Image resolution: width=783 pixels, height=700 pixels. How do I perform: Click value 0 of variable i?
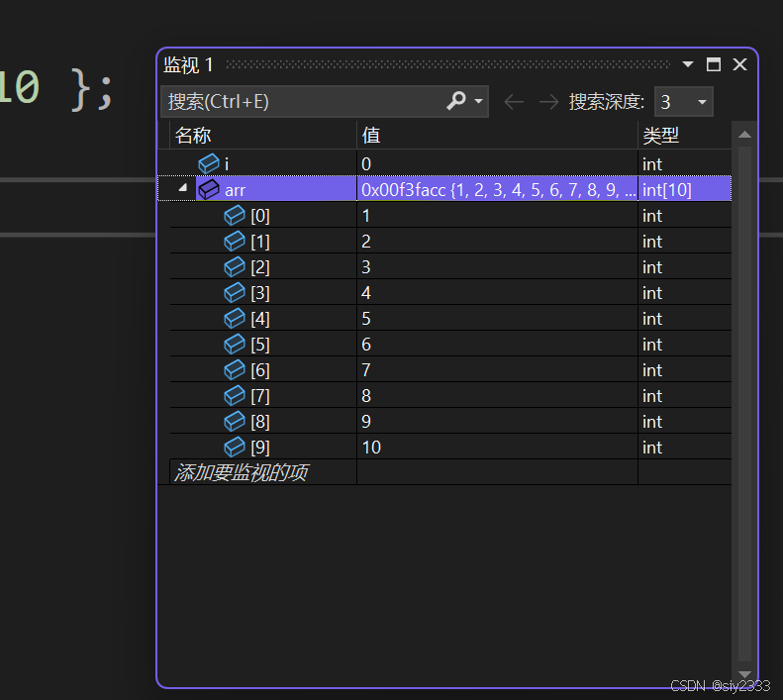(366, 164)
